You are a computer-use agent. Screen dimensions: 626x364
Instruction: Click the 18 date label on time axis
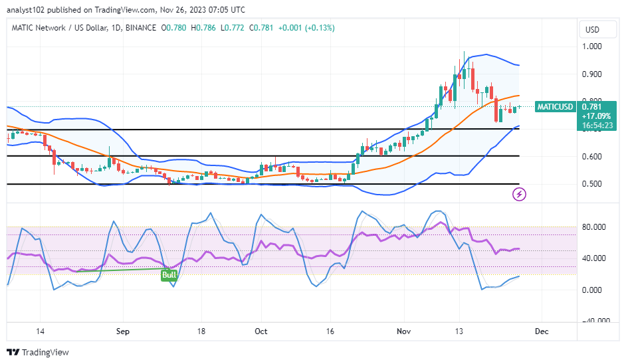click(201, 331)
